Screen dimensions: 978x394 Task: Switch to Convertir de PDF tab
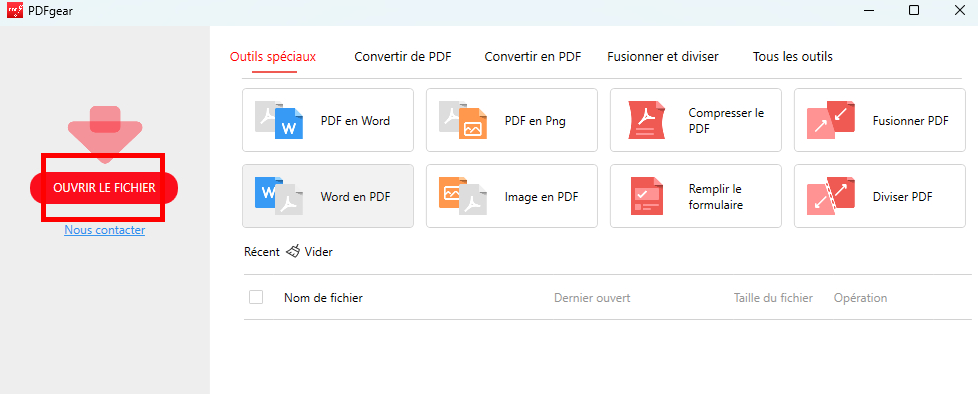[402, 57]
